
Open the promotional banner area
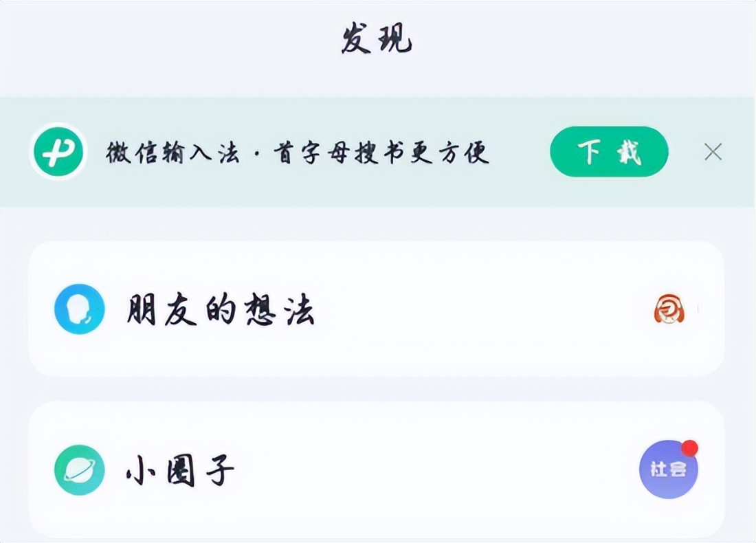point(378,151)
